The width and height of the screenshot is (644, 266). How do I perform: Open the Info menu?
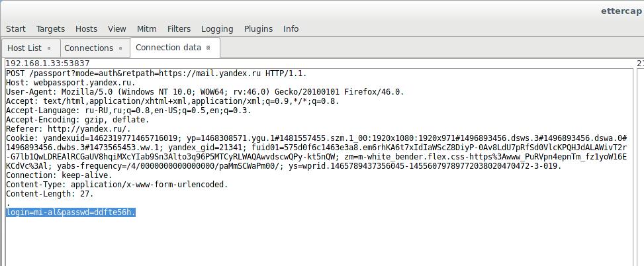[x=291, y=29]
